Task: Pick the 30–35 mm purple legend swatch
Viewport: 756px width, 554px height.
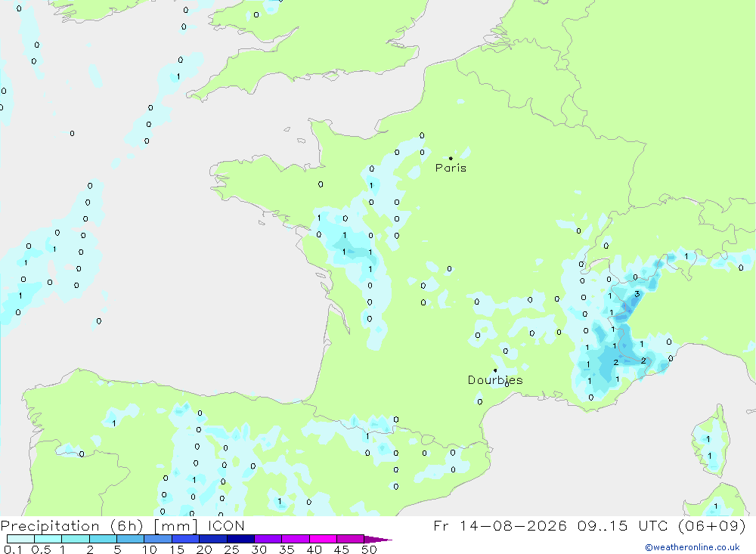Action: 268,539
